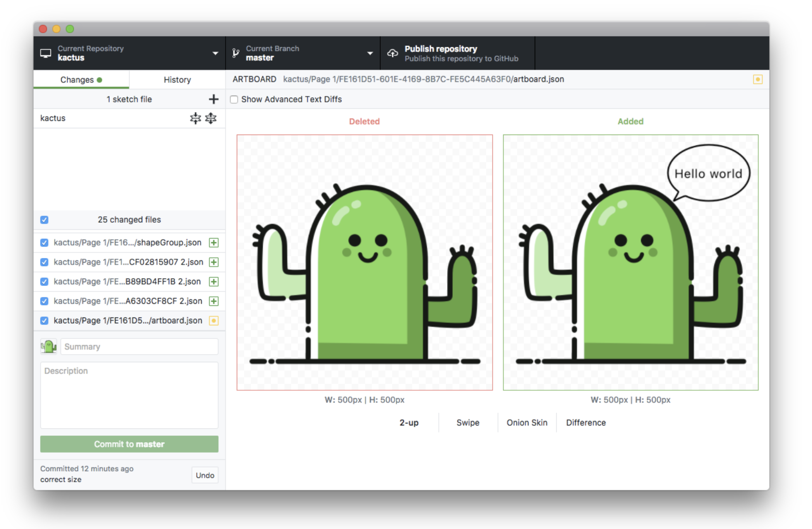Click the modified status icon for artboard.json row
Viewport: 812px width, 529px height.
[214, 320]
